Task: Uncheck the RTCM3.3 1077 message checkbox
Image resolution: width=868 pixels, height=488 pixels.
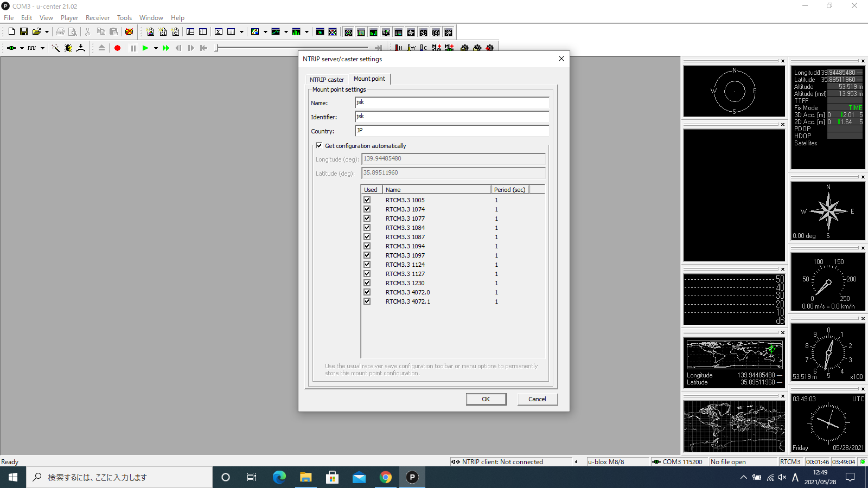Action: coord(367,219)
